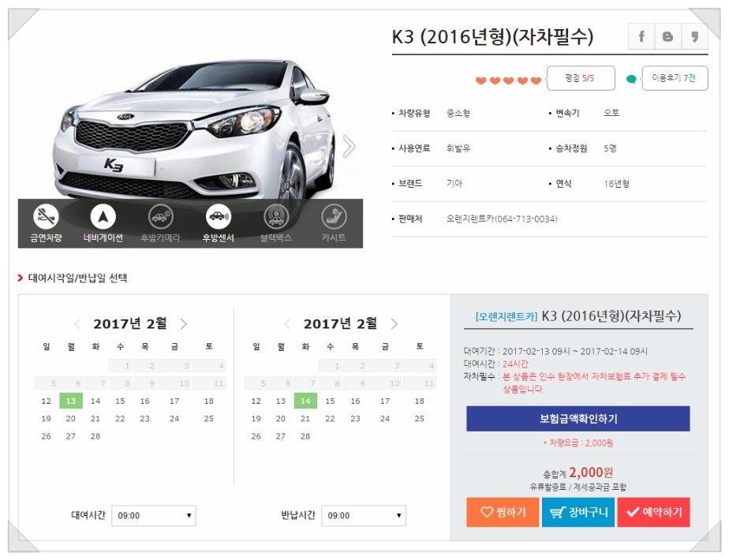Click the 승차정원 value 5명
The image size is (729, 560).
coord(610,148)
